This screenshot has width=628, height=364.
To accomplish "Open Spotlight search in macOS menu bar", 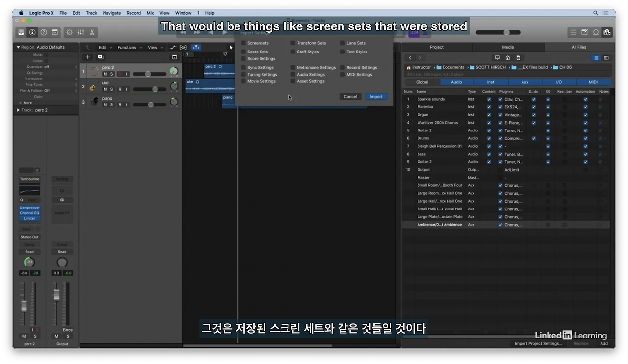I will coord(596,13).
